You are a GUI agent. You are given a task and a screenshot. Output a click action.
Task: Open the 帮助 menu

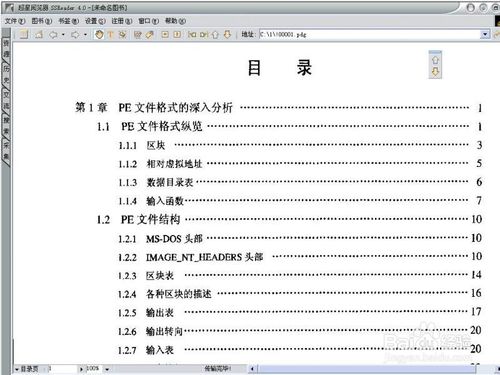click(175, 21)
